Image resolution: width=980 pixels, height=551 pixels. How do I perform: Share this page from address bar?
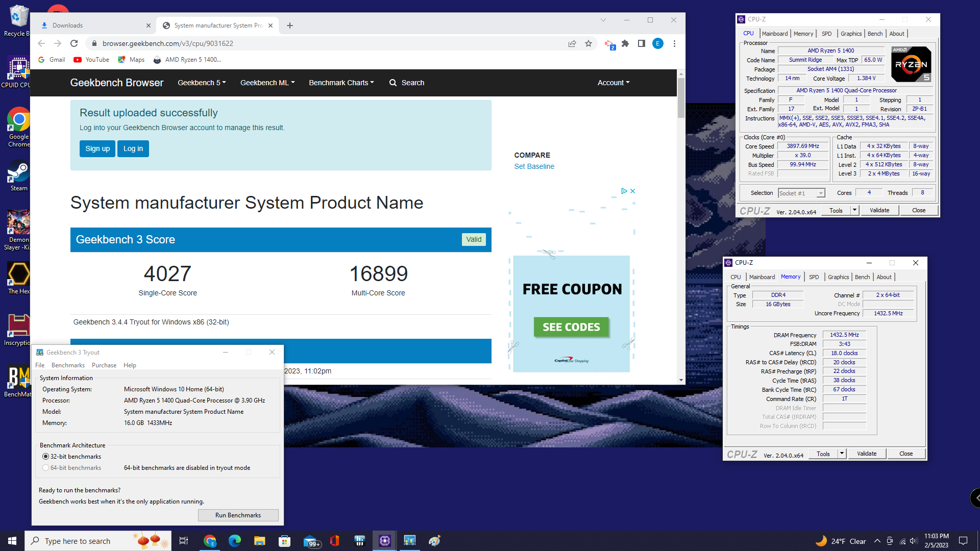(x=572, y=43)
